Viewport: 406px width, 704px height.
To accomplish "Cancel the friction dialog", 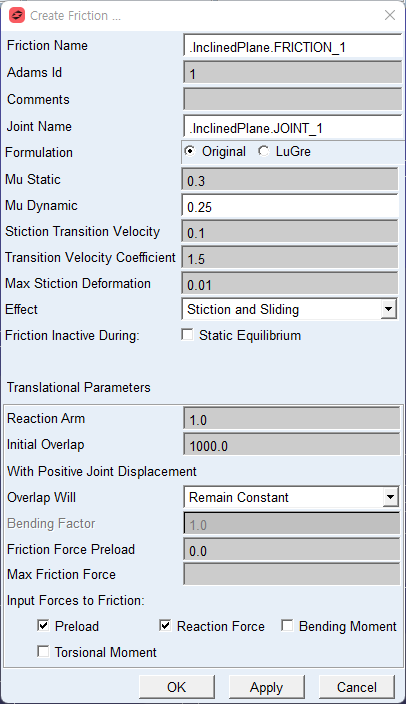I will pyautogui.click(x=357, y=687).
